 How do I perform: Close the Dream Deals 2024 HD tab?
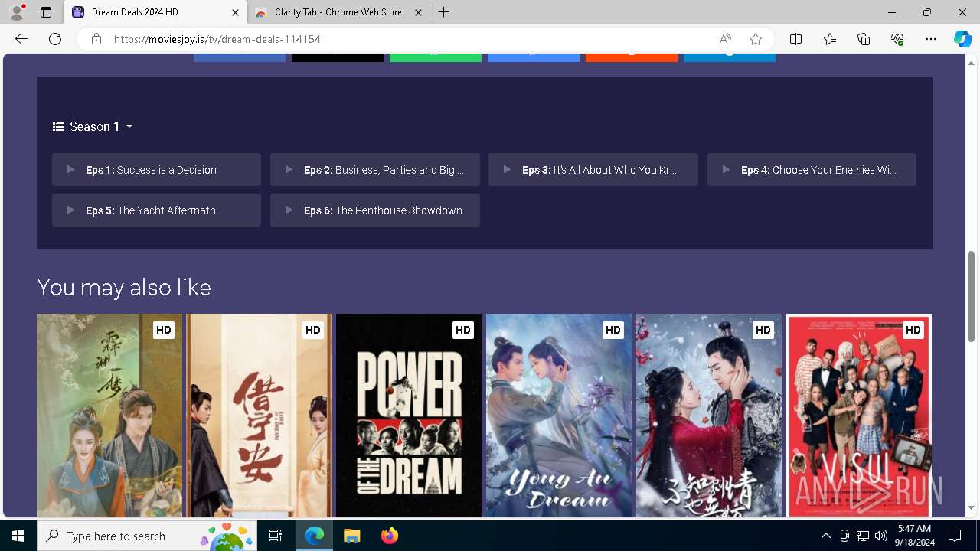click(x=235, y=12)
